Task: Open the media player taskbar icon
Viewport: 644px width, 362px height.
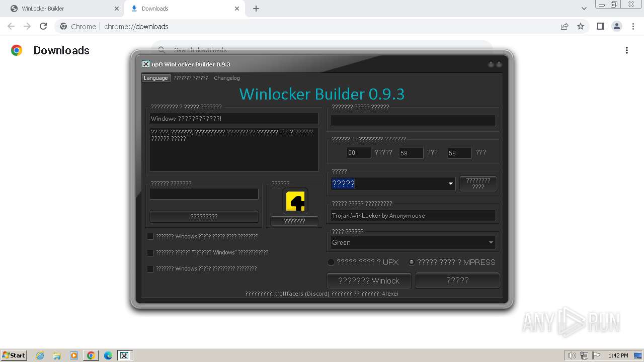Action: pyautogui.click(x=74, y=355)
